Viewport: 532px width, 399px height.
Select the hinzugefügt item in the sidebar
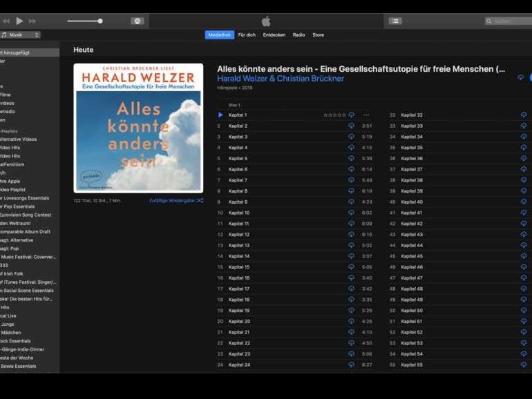30,52
